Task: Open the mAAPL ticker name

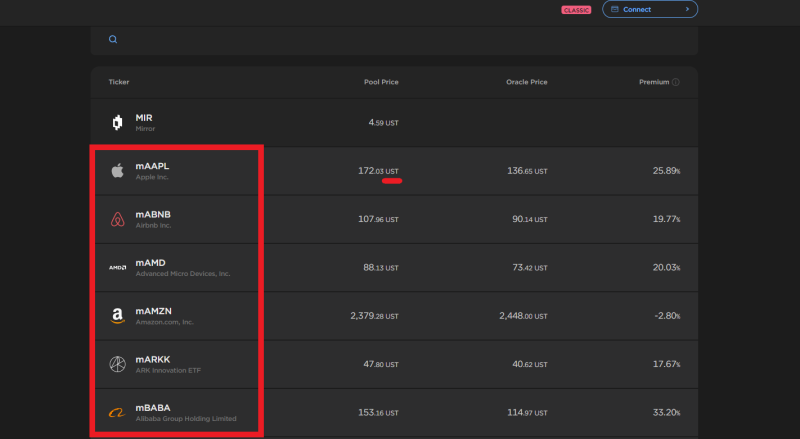Action: point(152,166)
